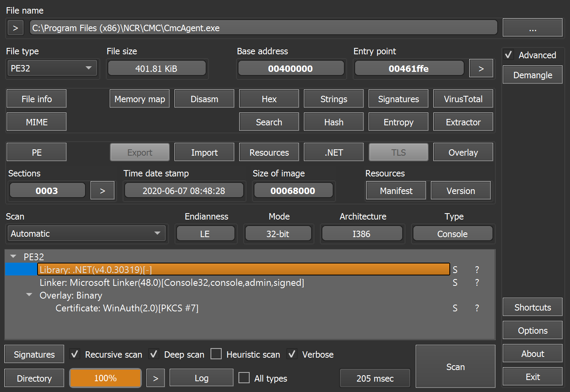Browse for file with the ellipsis button
Image resolution: width=570 pixels, height=392 pixels.
[x=532, y=28]
